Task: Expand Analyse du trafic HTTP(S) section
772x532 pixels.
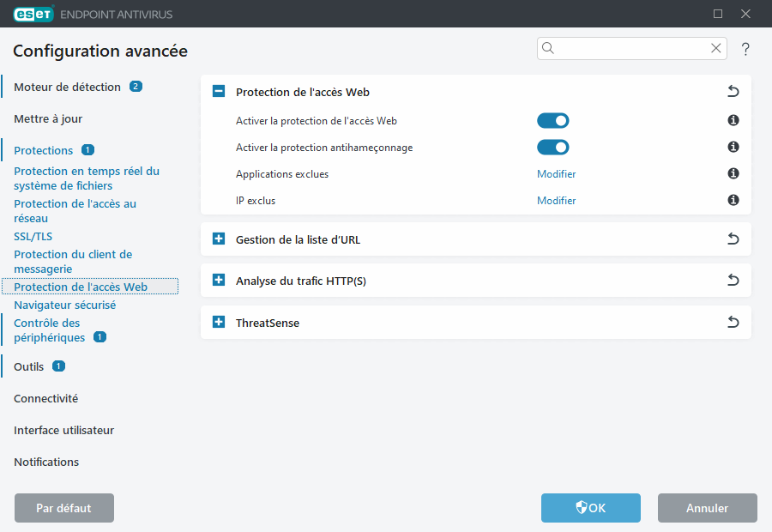Action: click(x=219, y=281)
